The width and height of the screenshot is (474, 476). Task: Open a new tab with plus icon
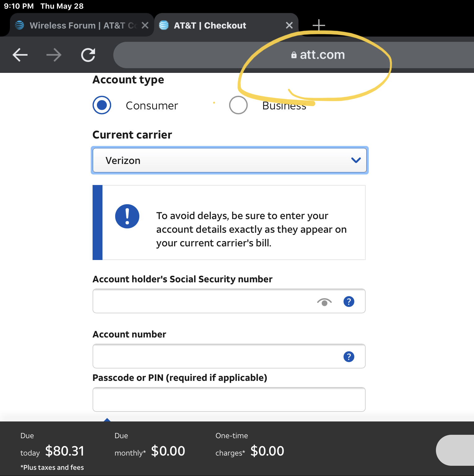coord(319,25)
